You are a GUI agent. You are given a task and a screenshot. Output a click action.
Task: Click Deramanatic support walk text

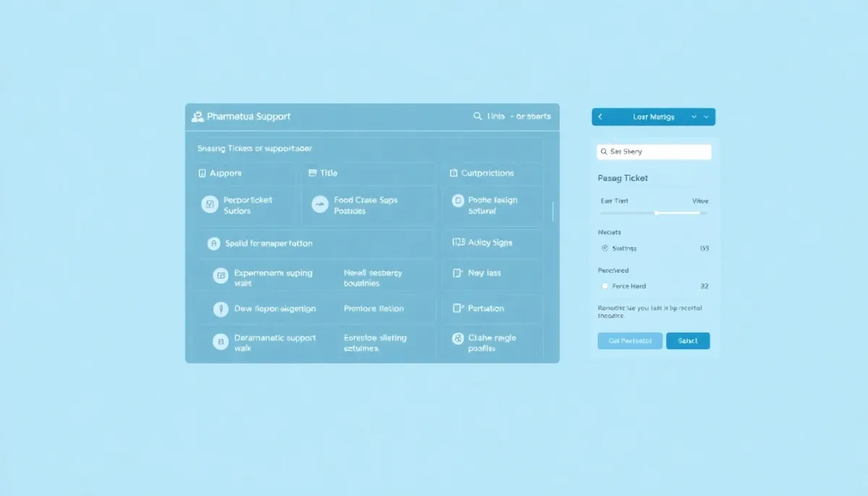click(275, 343)
